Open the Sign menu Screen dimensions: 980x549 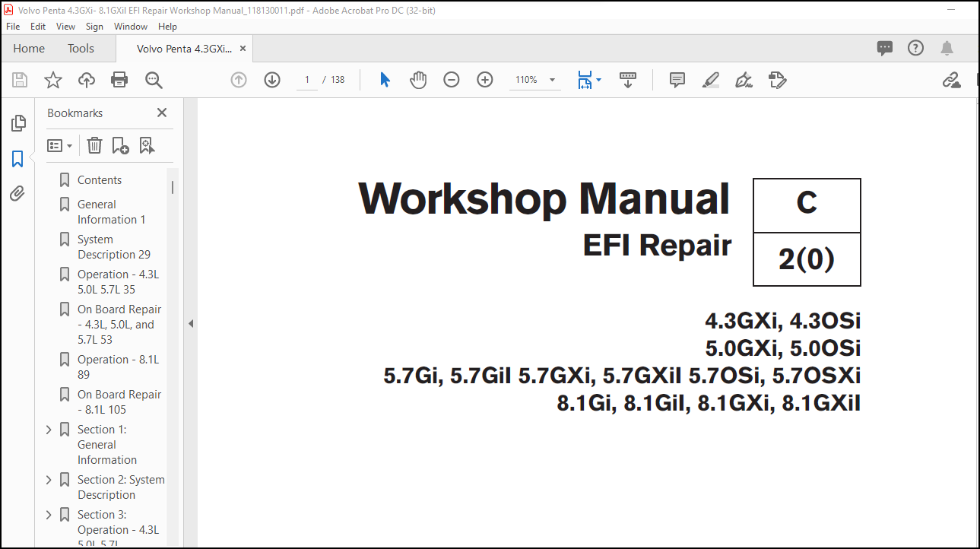click(94, 26)
